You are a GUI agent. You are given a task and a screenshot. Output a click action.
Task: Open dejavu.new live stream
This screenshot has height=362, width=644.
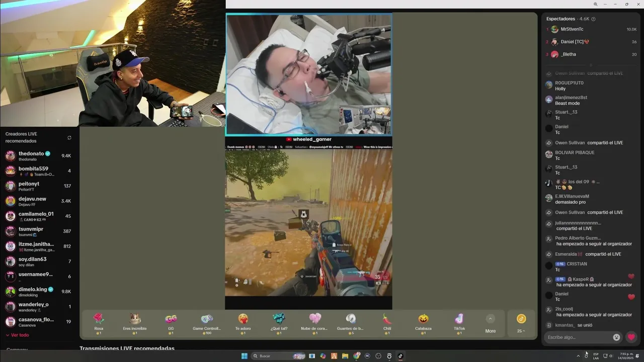pos(38,201)
